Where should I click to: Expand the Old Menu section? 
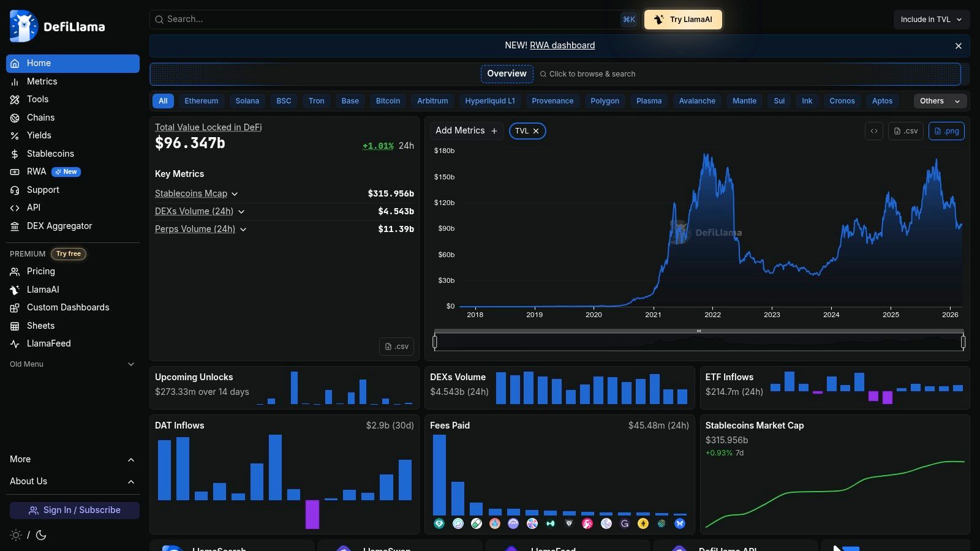(73, 364)
